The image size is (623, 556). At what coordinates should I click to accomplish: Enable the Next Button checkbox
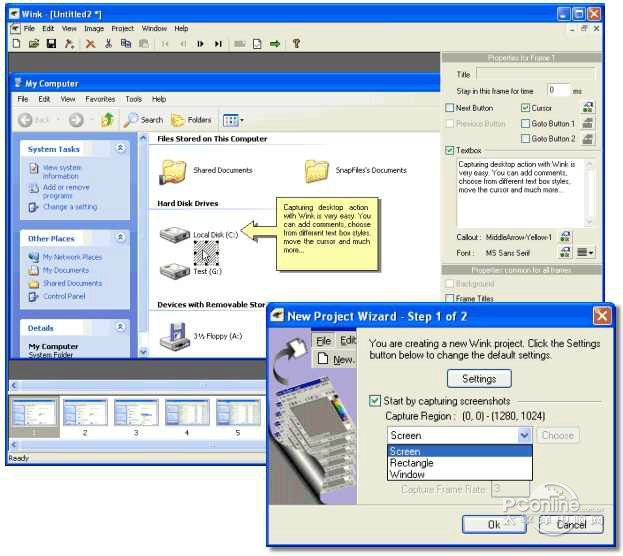click(x=450, y=108)
